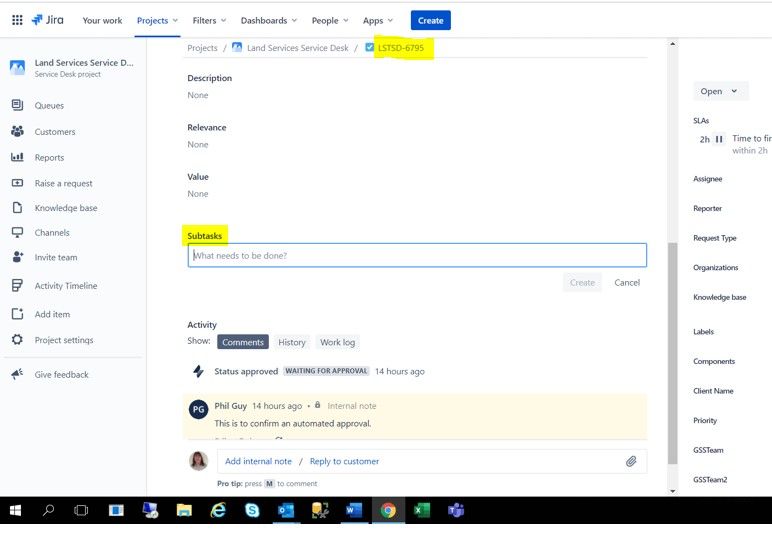This screenshot has height=537, width=772.
Task: Expand the Dashboards dropdown menu
Action: click(269, 20)
